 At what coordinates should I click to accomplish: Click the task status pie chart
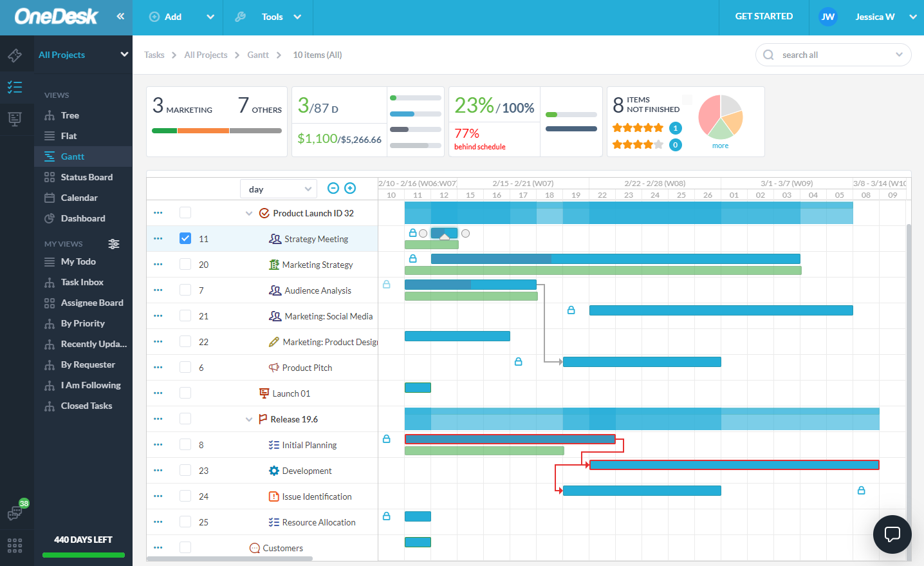coord(721,117)
